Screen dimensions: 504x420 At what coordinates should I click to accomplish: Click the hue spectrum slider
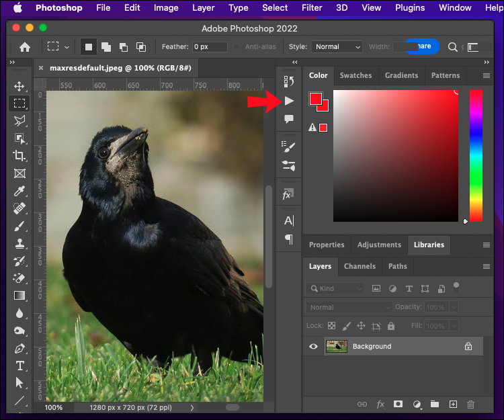pos(476,155)
